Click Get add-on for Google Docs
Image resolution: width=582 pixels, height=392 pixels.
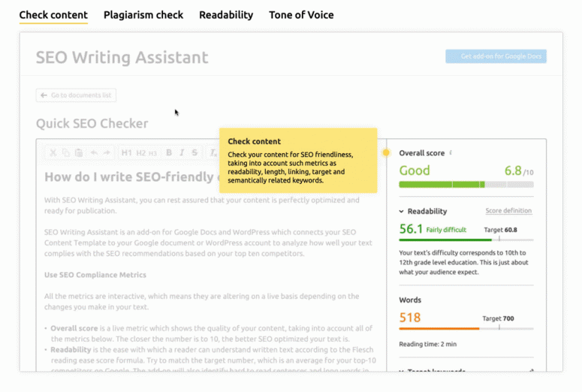[496, 56]
